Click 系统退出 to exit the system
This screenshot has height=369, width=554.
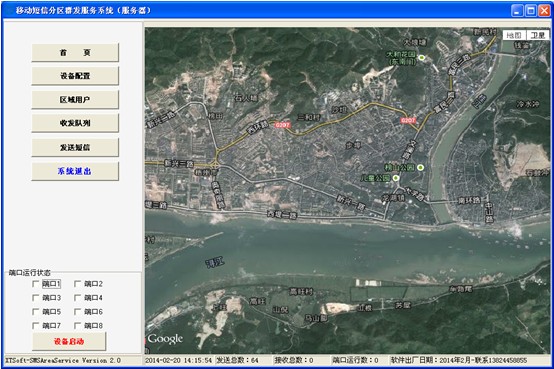click(75, 171)
